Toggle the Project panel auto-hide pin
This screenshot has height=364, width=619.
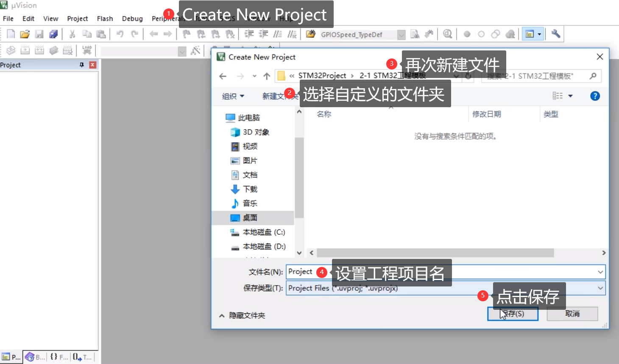coord(82,65)
